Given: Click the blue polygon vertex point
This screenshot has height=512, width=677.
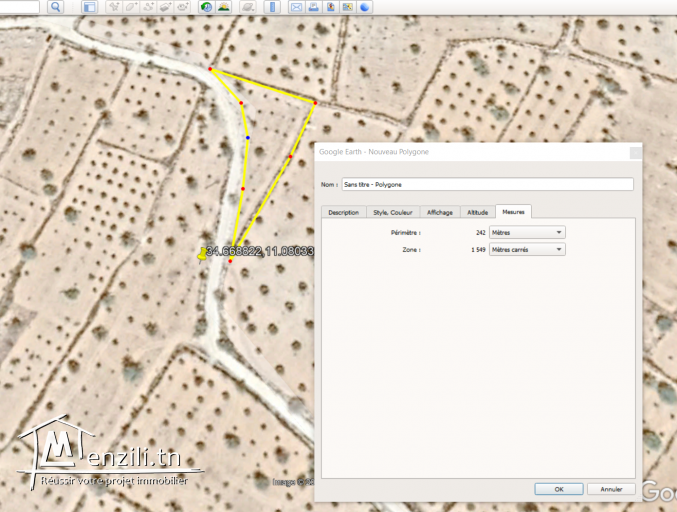Looking at the screenshot, I should pyautogui.click(x=247, y=138).
